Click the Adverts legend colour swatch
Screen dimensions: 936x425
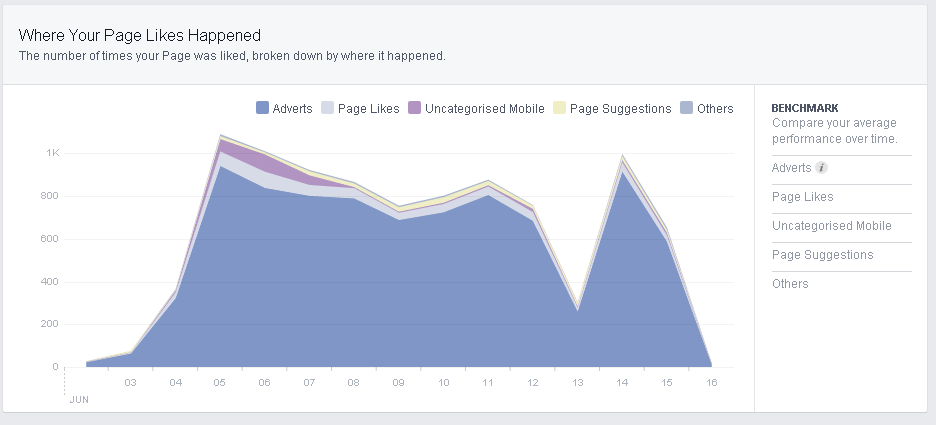coord(262,108)
